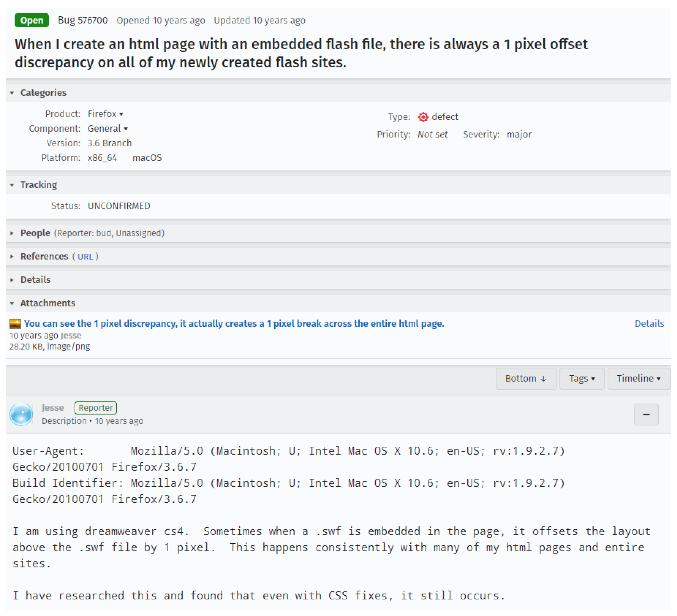The image size is (677, 616).
Task: Open the URL reference link
Action: point(85,257)
